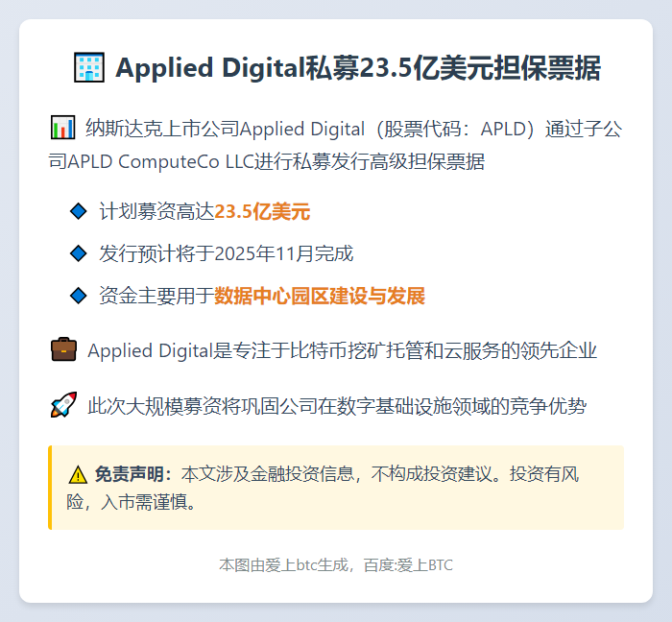Click the office building emoji in title

89,67
